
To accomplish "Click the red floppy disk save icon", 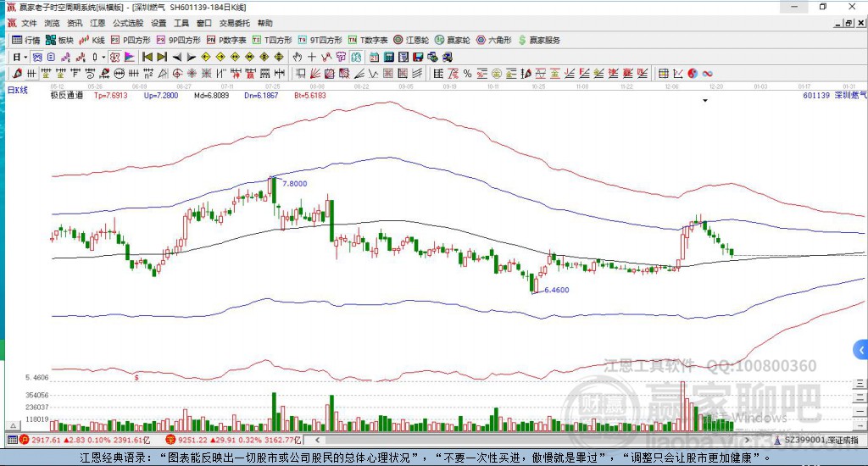I will tap(418, 57).
